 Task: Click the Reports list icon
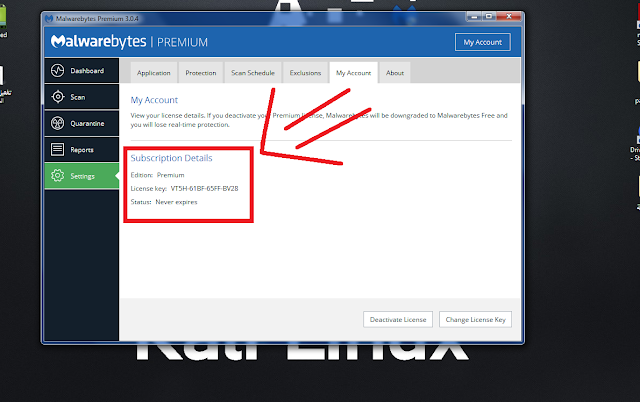coord(58,149)
